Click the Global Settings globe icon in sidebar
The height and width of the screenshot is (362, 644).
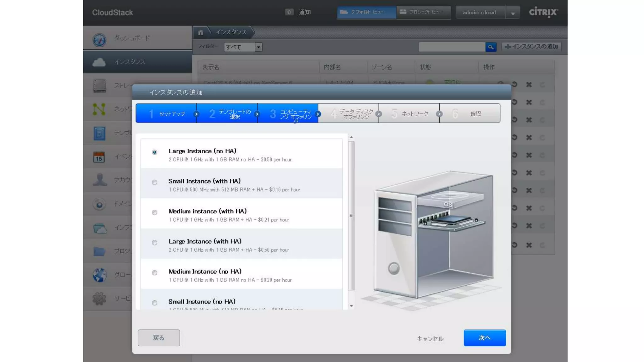(x=99, y=275)
